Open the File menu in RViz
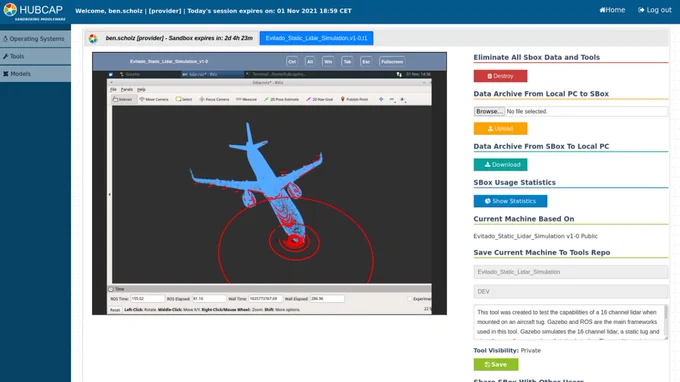This screenshot has width=680, height=382. (x=113, y=89)
